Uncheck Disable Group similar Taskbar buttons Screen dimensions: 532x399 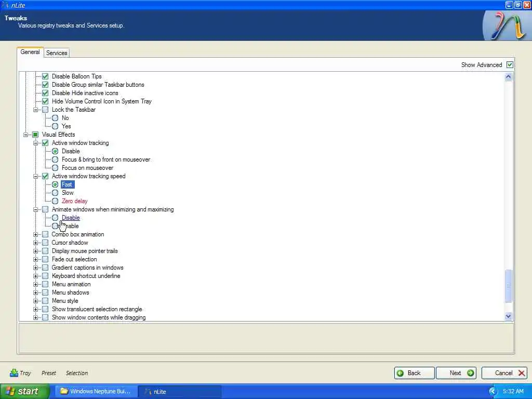(45, 85)
